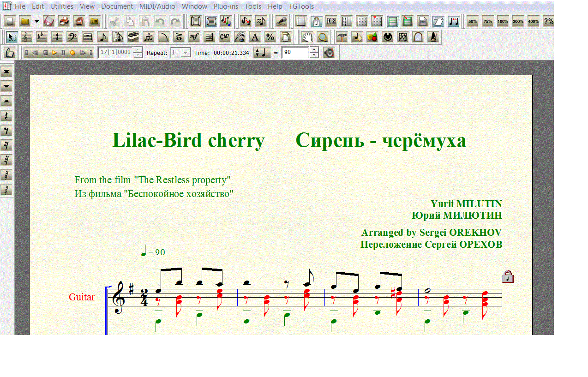Image resolution: width=588 pixels, height=377 pixels.
Task: Decrease tempo with the down stepper
Action: (x=314, y=55)
